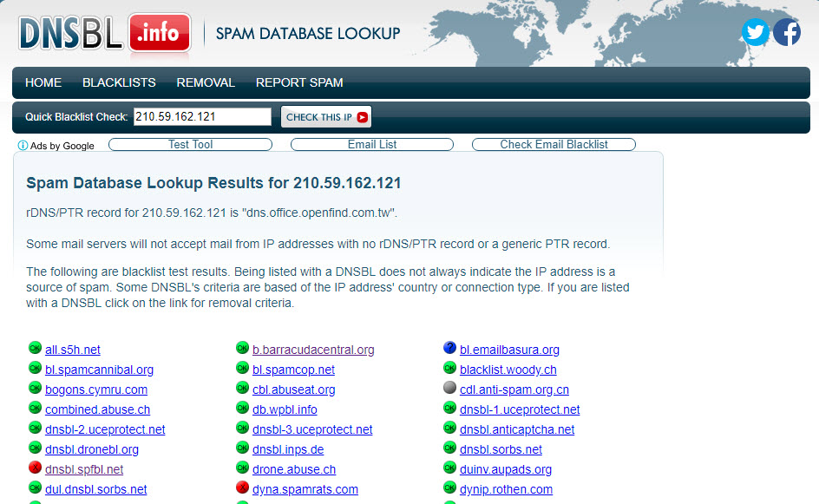
Task: Follow the bl.spamcop.net link
Action: [x=293, y=370]
